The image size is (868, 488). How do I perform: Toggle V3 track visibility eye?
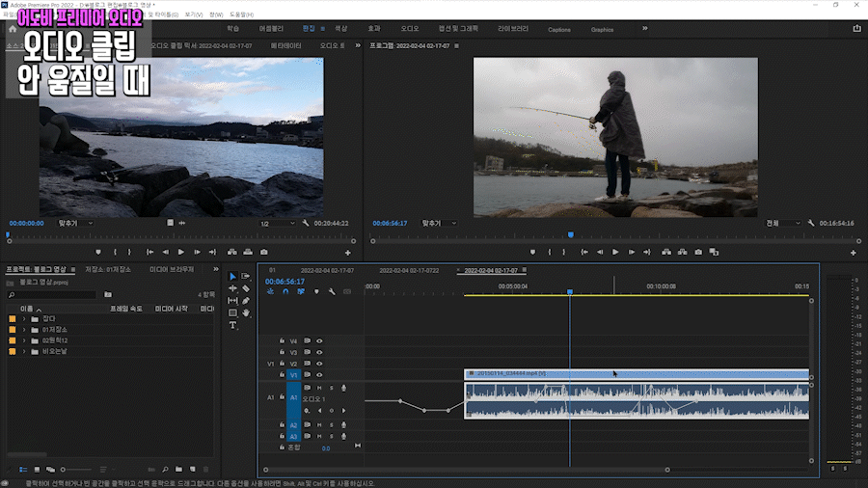coord(319,352)
